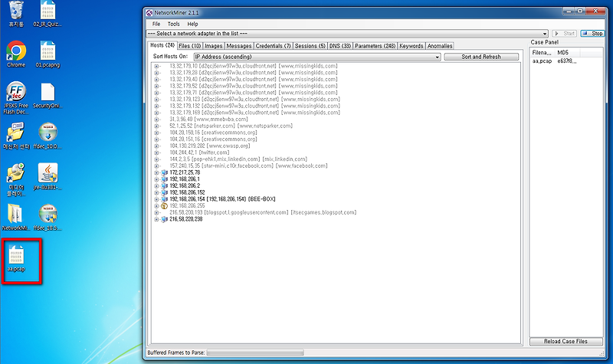Open the NetworkMi... folder on the desktop
Viewport: 613px width, 364px height.
click(x=16, y=217)
